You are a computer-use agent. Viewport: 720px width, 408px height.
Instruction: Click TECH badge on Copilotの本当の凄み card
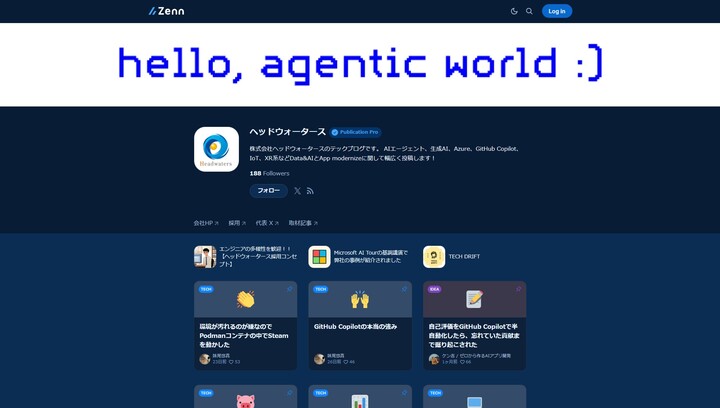point(321,289)
